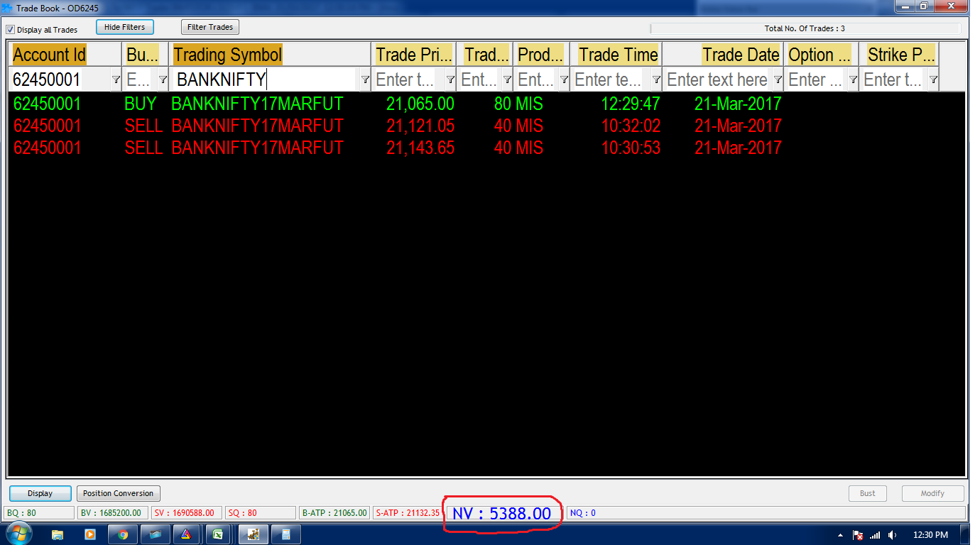Screen dimensions: 980x545
Task: Click the 12:30 PM taskbar clock
Action: tap(932, 535)
